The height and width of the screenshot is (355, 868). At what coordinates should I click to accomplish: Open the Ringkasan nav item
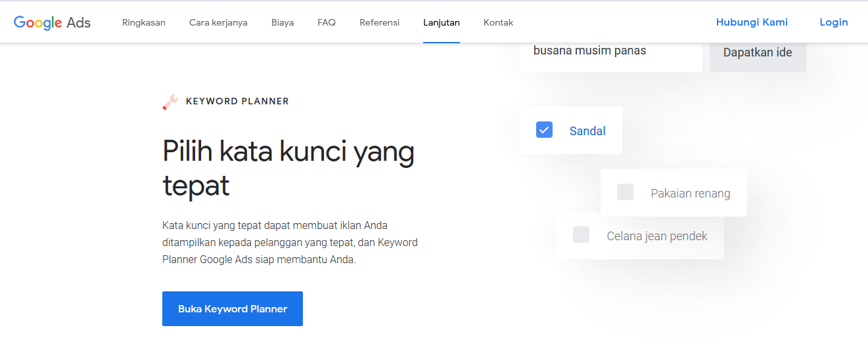(x=144, y=22)
